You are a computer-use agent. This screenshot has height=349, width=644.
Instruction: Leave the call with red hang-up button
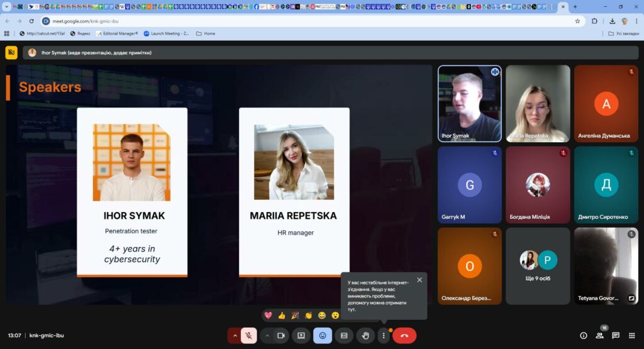[x=404, y=336]
